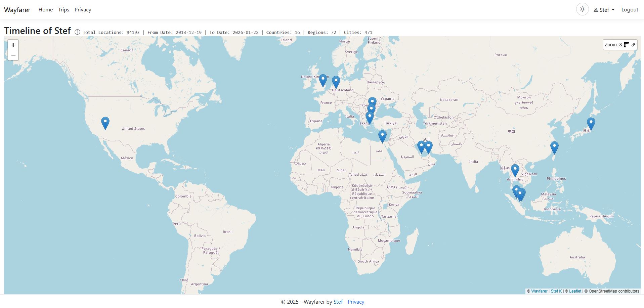
Task: Click the topmost marker near Romania
Action: point(372,101)
